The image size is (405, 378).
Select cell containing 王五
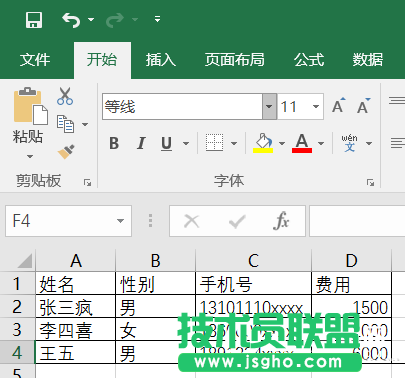click(76, 352)
